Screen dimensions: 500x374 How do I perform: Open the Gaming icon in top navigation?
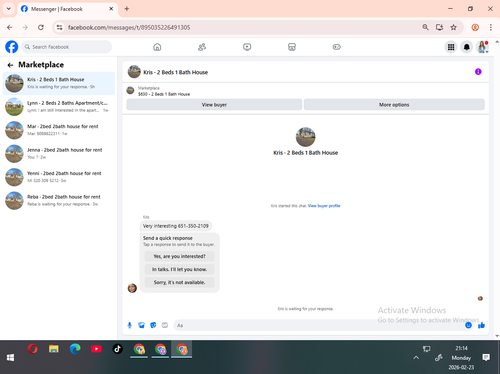[337, 47]
